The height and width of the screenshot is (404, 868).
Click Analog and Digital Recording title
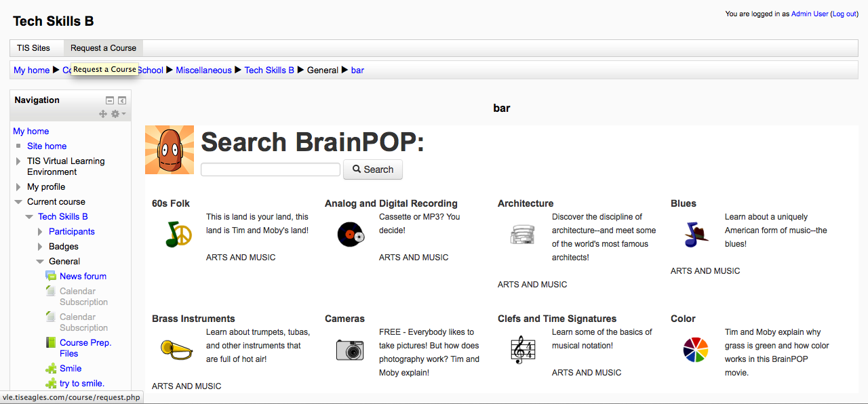391,203
